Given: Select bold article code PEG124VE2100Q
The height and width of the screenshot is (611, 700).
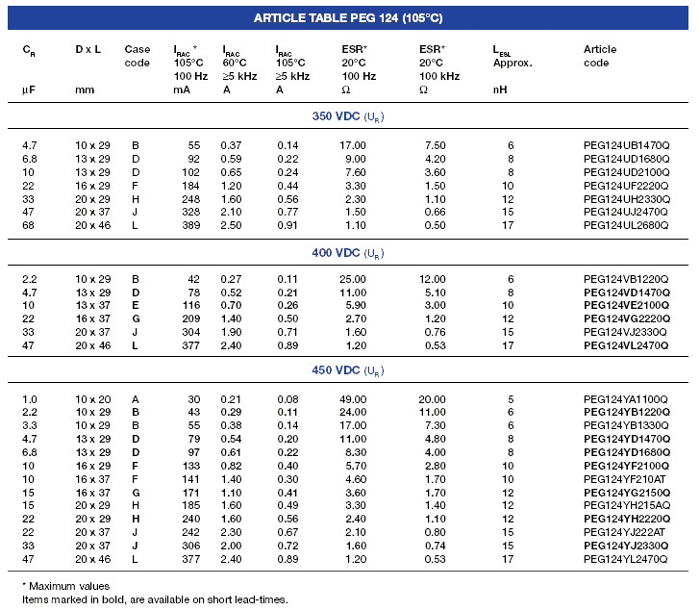Looking at the screenshot, I should click(x=627, y=305).
